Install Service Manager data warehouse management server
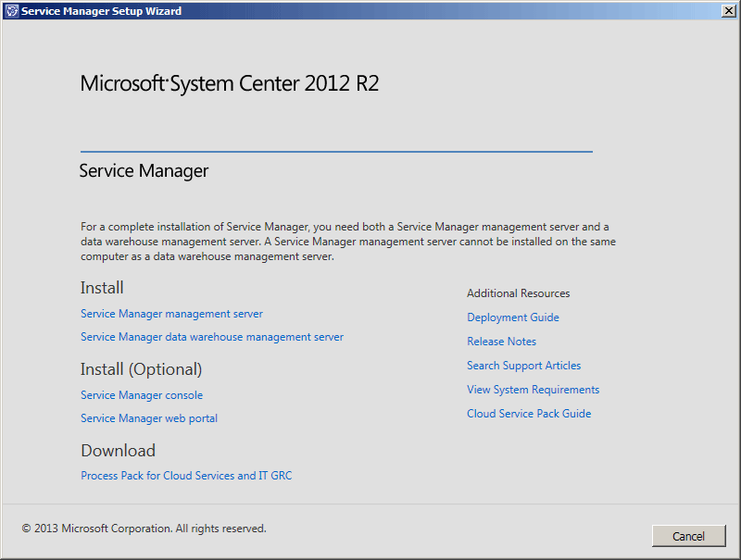The image size is (741, 560). 212,337
